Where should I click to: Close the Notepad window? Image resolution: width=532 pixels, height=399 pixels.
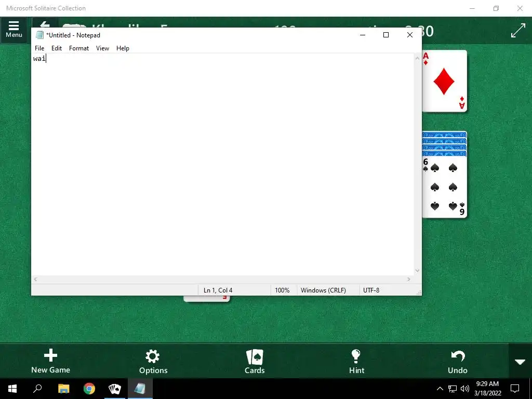pos(409,35)
